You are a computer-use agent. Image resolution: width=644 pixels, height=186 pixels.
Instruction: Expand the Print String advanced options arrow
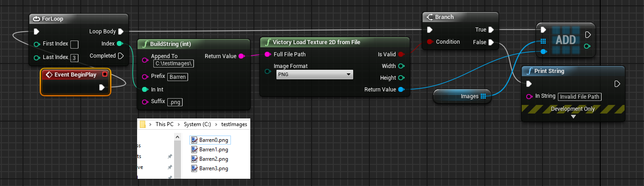point(573,117)
